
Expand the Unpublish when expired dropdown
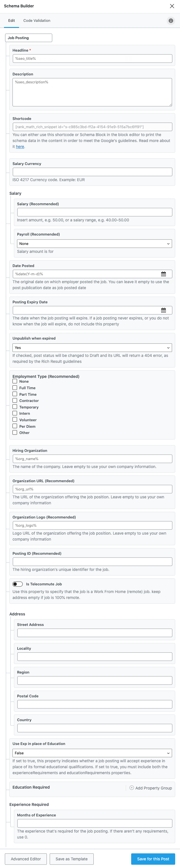pyautogui.click(x=92, y=348)
